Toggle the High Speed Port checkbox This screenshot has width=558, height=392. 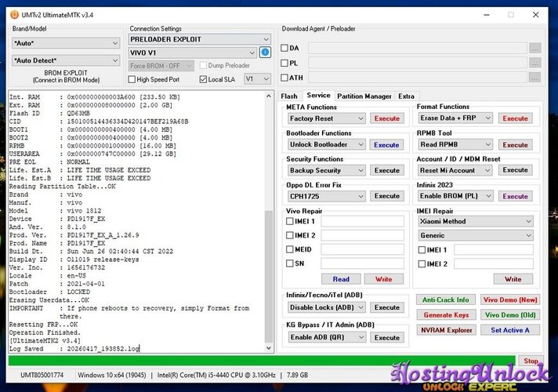[132, 79]
